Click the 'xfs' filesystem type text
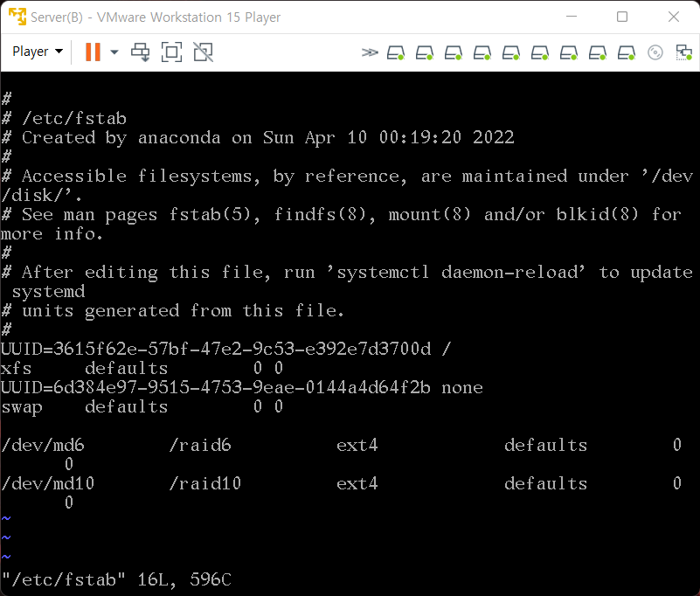Image resolution: width=700 pixels, height=596 pixels. [16, 368]
